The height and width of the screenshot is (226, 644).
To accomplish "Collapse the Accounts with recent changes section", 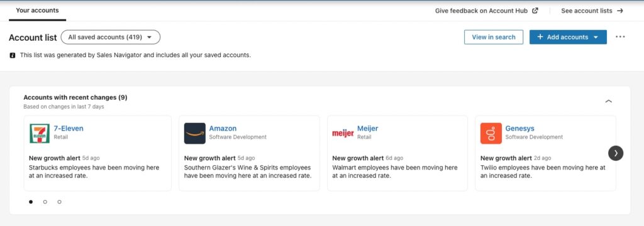I will tap(609, 101).
